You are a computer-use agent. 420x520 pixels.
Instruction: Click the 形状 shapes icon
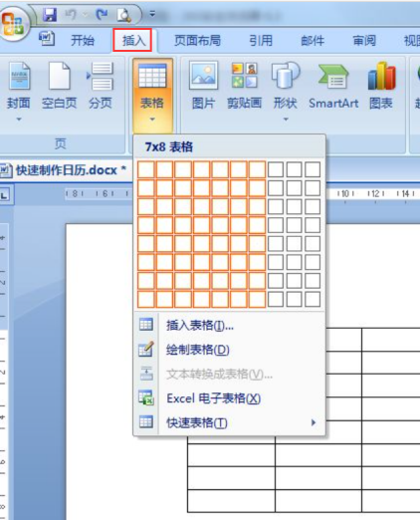pos(286,76)
